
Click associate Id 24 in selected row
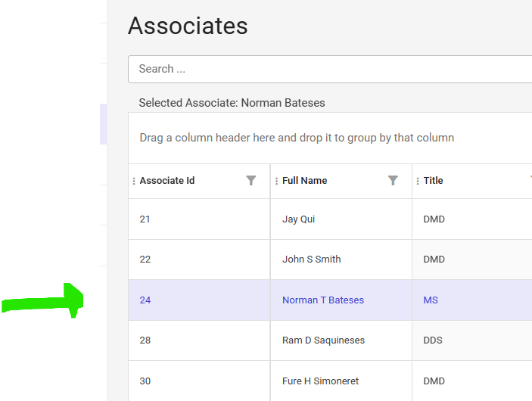(145, 300)
